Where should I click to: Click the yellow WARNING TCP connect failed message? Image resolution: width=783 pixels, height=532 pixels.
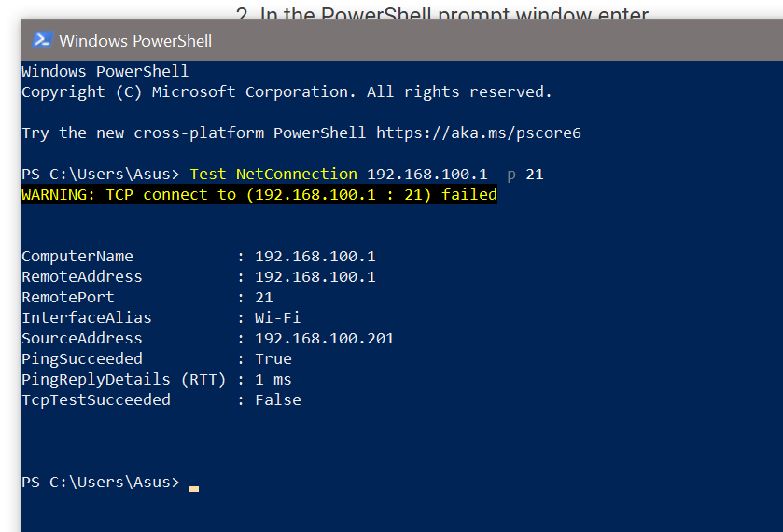tap(259, 194)
